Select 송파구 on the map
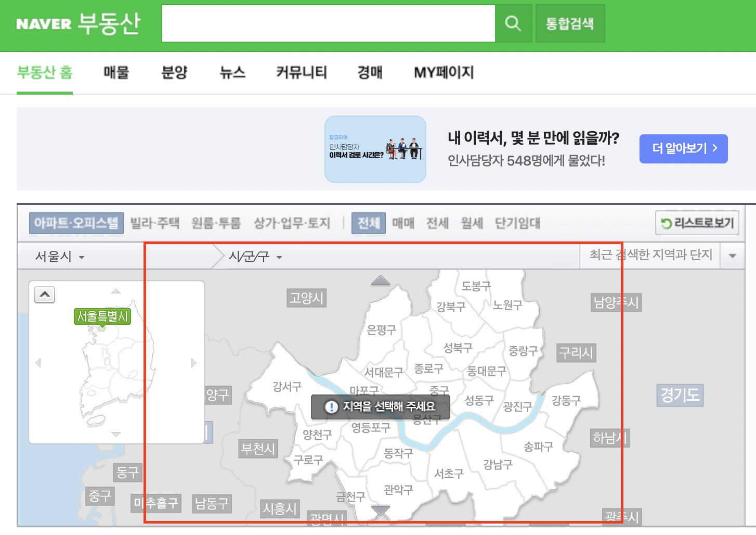This screenshot has width=756, height=535. (538, 447)
